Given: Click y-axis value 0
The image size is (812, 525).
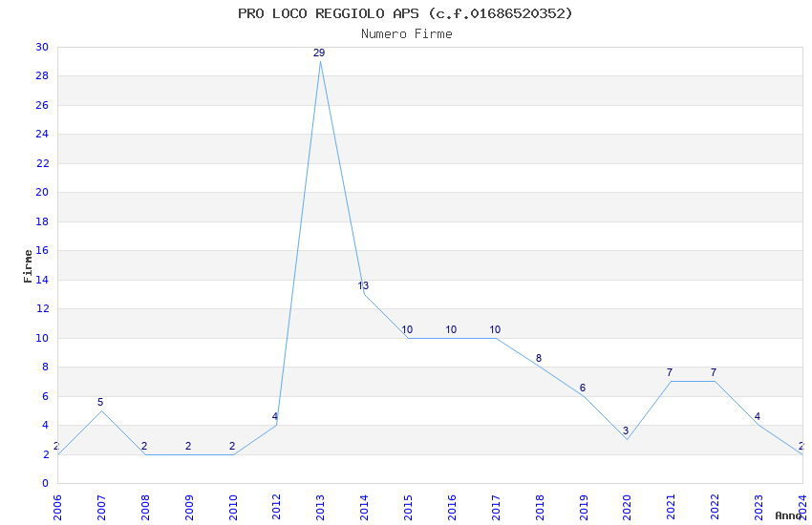Looking at the screenshot, I should tap(46, 484).
